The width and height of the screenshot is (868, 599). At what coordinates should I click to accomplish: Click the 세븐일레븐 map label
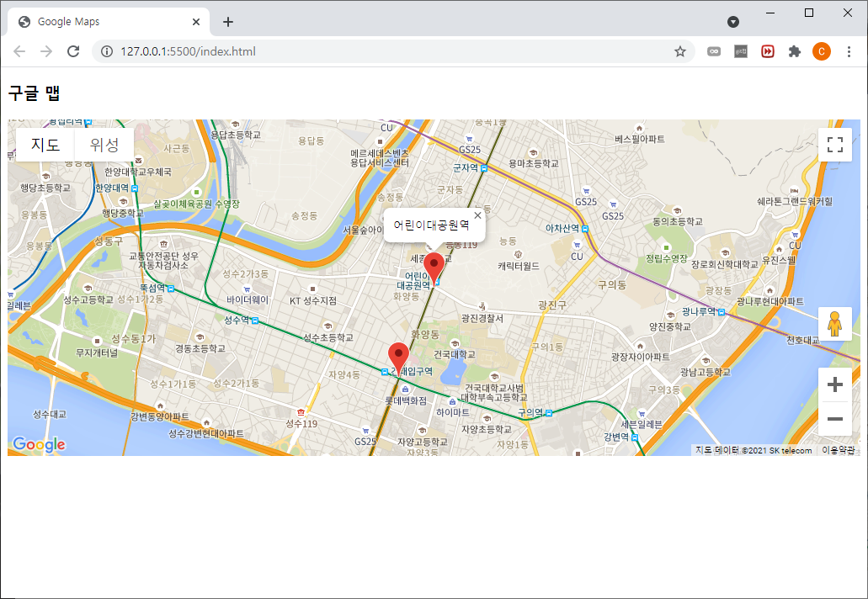click(x=641, y=425)
